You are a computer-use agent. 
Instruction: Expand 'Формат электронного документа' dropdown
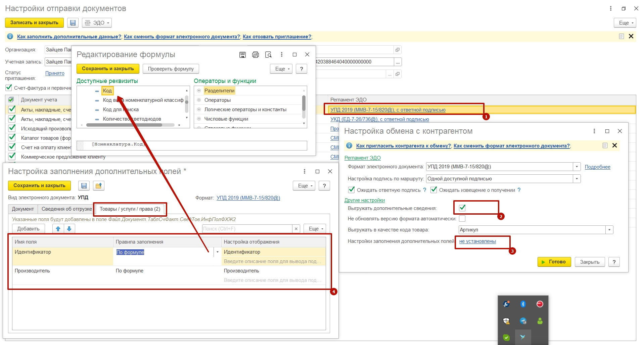[577, 167]
